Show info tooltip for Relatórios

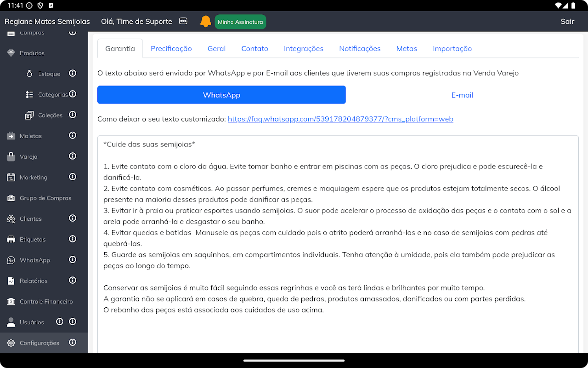coord(73,280)
